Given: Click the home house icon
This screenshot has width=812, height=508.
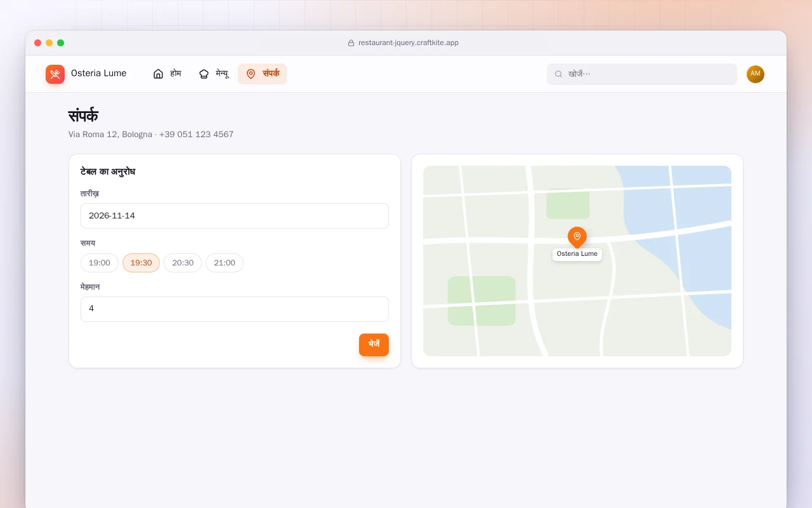Looking at the screenshot, I should [159, 74].
